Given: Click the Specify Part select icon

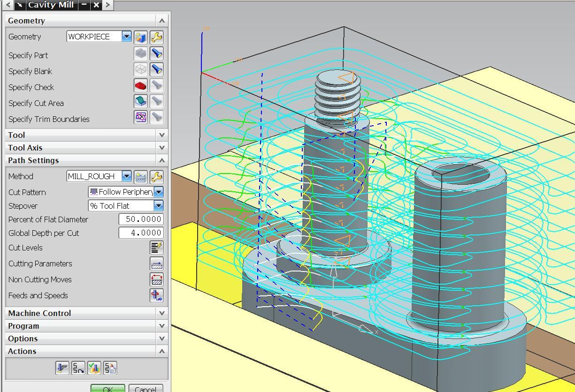Looking at the screenshot, I should tap(141, 53).
